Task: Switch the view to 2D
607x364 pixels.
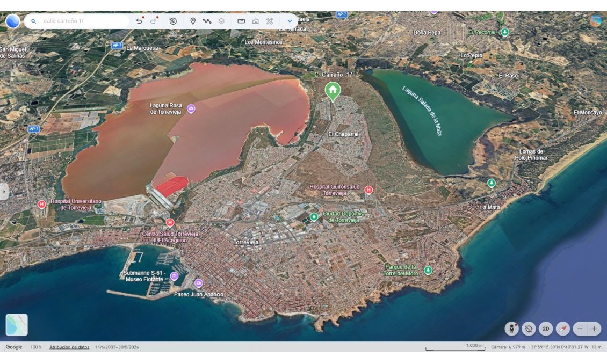Action: tap(546, 329)
